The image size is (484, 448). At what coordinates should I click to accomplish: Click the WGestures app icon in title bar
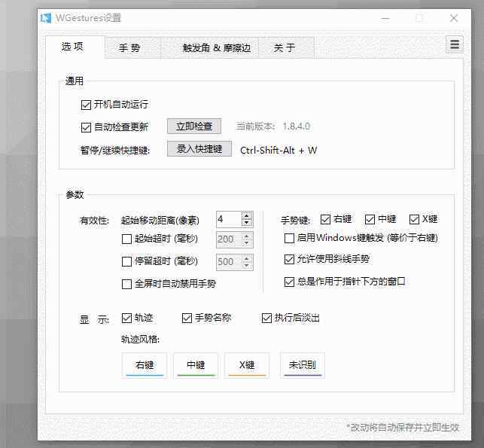coord(46,18)
